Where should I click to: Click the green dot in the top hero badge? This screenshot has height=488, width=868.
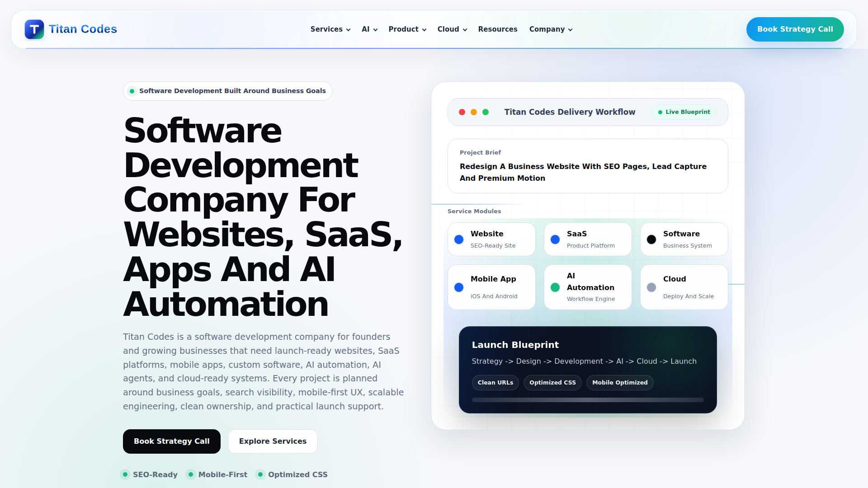[x=132, y=91]
